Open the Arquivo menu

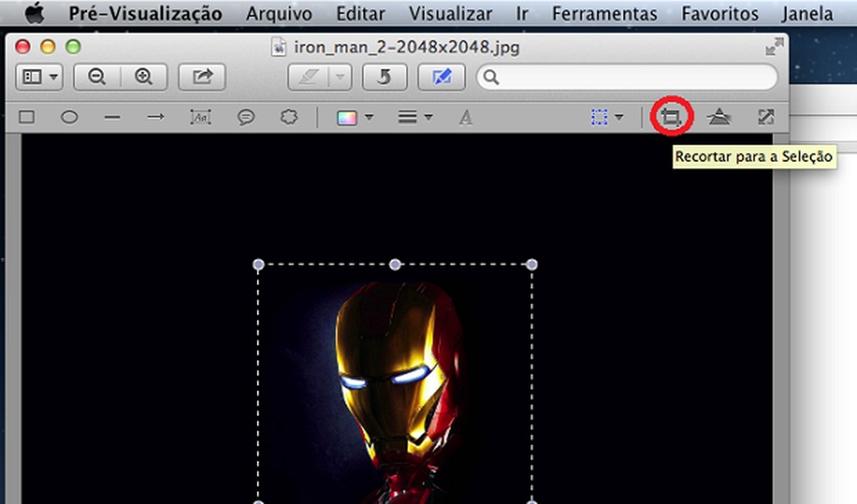click(280, 14)
